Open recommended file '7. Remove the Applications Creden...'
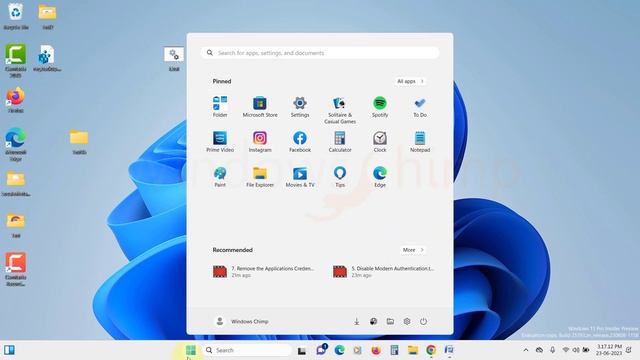 (x=264, y=271)
